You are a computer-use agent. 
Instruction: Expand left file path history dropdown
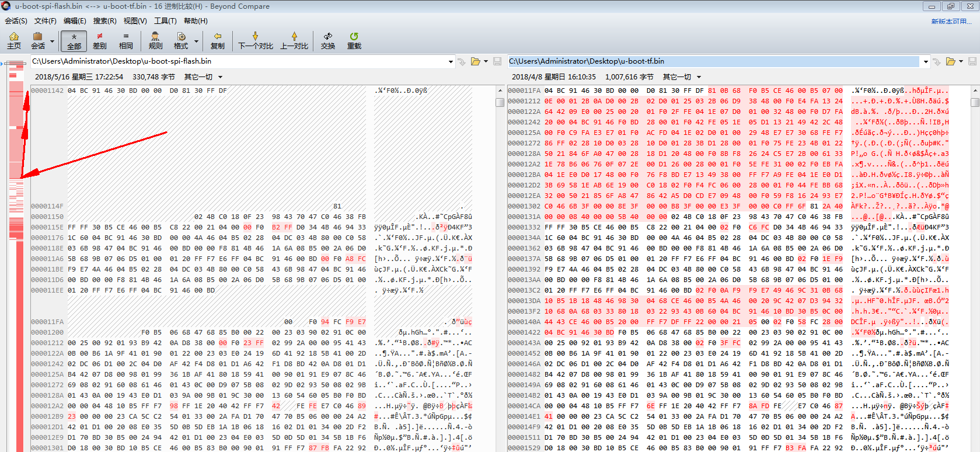point(451,61)
